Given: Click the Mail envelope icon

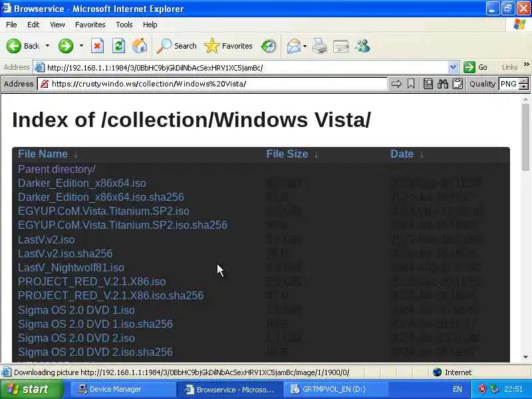Looking at the screenshot, I should [x=293, y=46].
